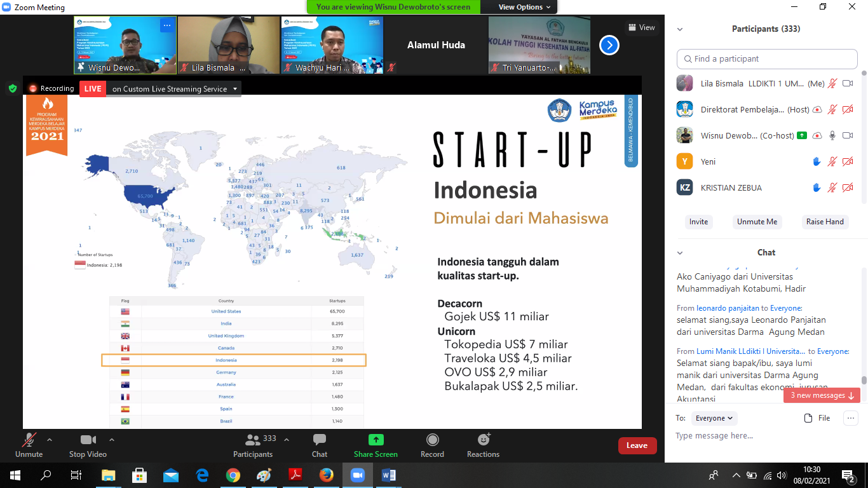Click the View layout button
Image resolution: width=868 pixels, height=488 pixels.
tap(641, 27)
